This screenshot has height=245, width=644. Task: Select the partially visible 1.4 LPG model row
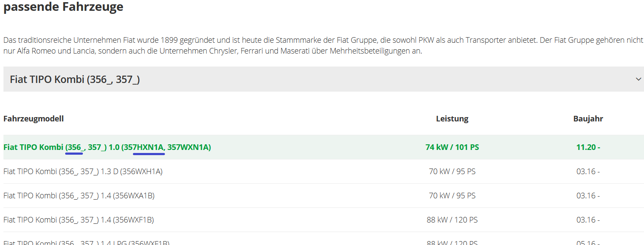click(86, 242)
